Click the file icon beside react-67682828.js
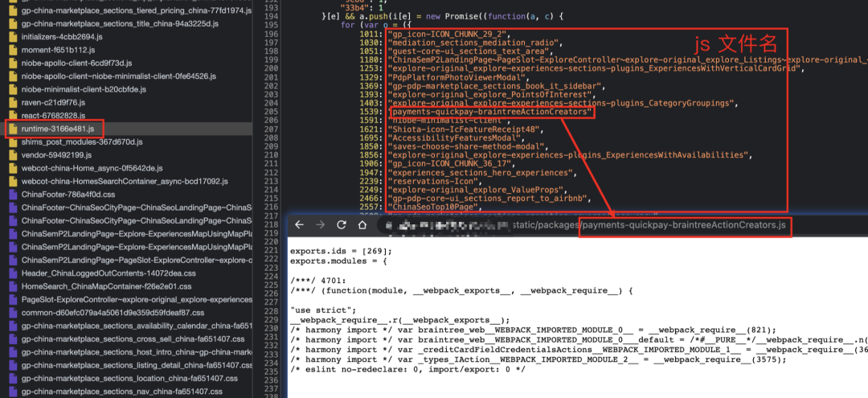 tap(13, 116)
